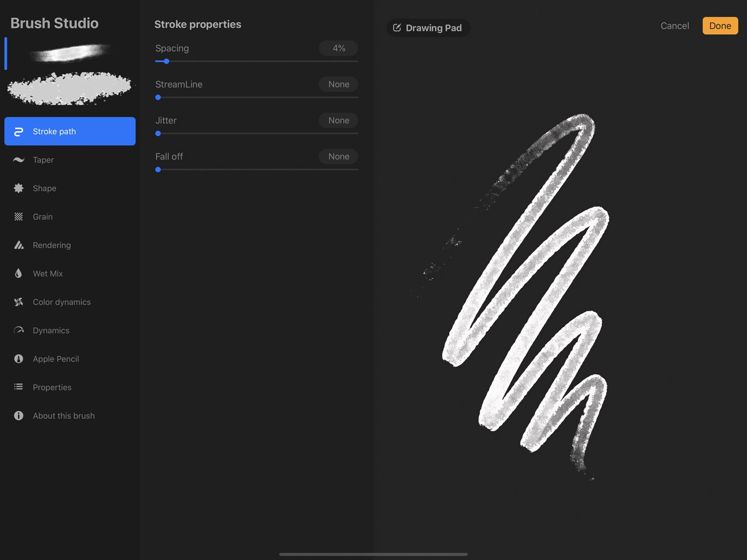The image size is (747, 560).
Task: Select the Taper settings icon
Action: pos(19,160)
